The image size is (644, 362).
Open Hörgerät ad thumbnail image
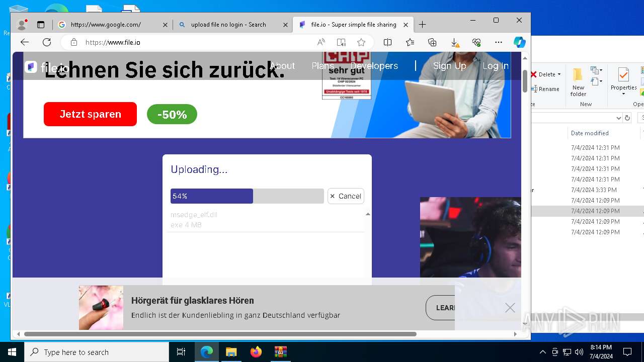pyautogui.click(x=101, y=308)
